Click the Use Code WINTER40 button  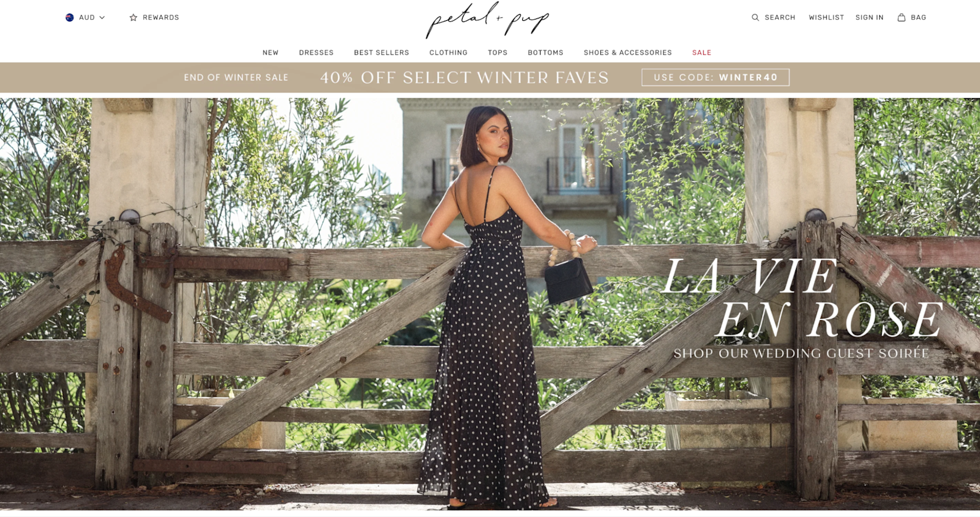click(716, 77)
